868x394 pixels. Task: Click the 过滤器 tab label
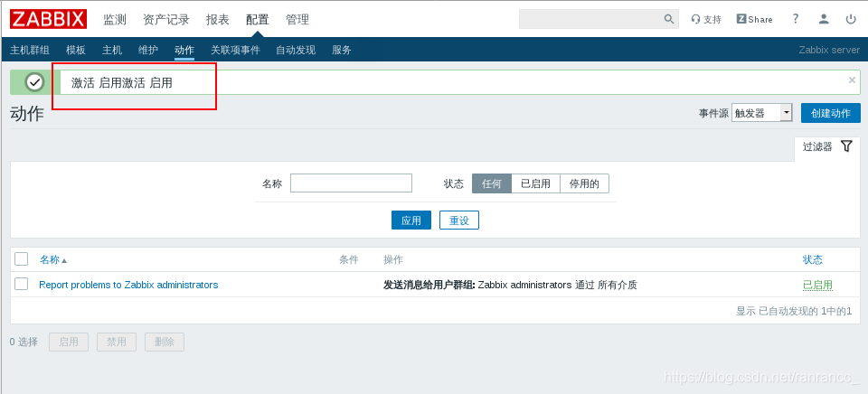coord(817,146)
